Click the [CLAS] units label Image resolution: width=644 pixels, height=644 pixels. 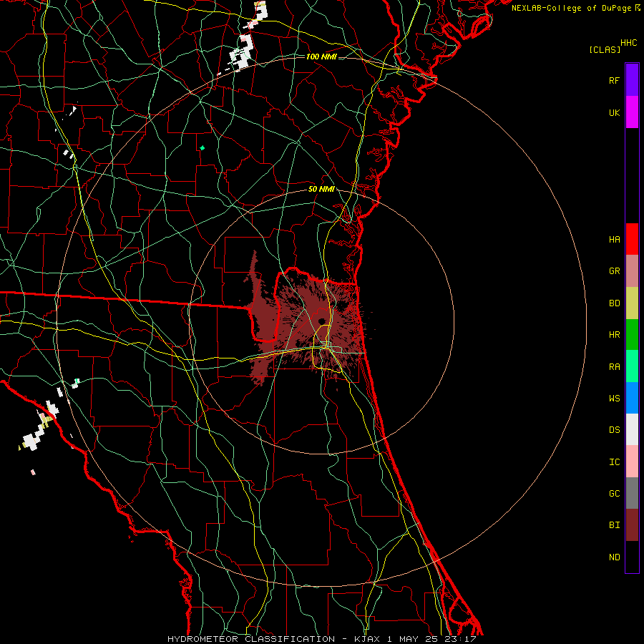(605, 49)
